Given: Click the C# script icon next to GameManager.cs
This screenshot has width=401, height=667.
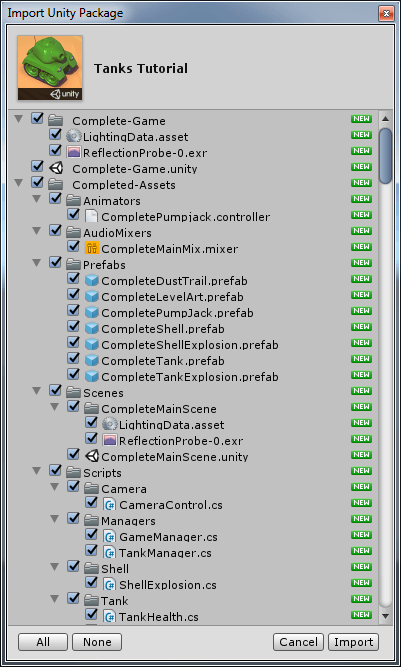Looking at the screenshot, I should pos(110,536).
